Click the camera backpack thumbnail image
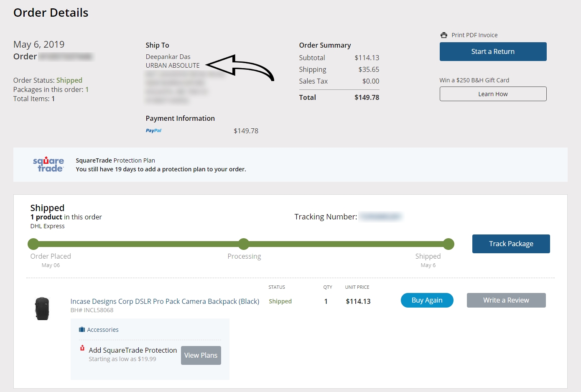Viewport: 581px width, 392px height. pos(42,308)
